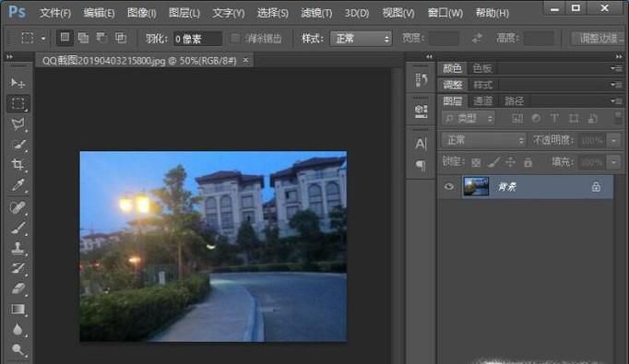This screenshot has width=629, height=364.
Task: Open the 不透明度 opacity dropdown arrow
Action: pos(613,141)
